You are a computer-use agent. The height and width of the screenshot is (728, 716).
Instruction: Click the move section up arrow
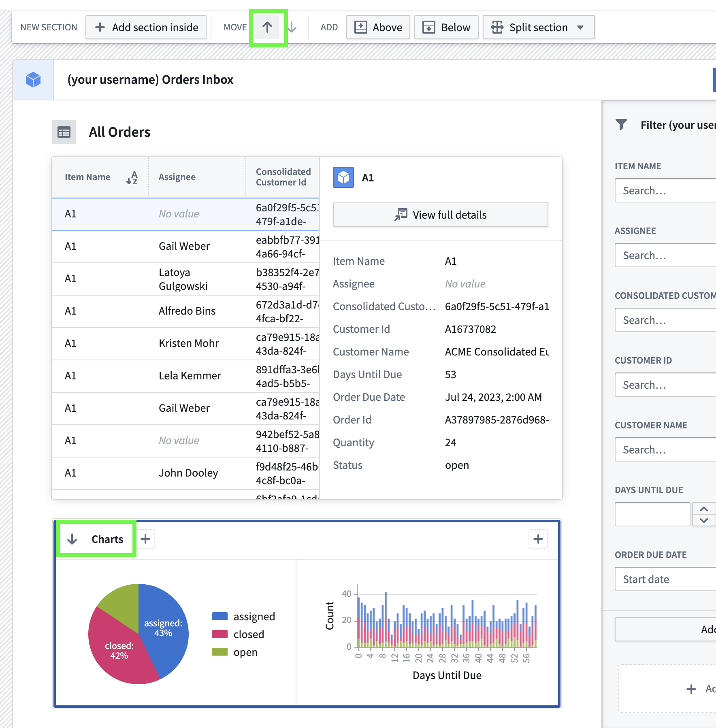coord(267,28)
